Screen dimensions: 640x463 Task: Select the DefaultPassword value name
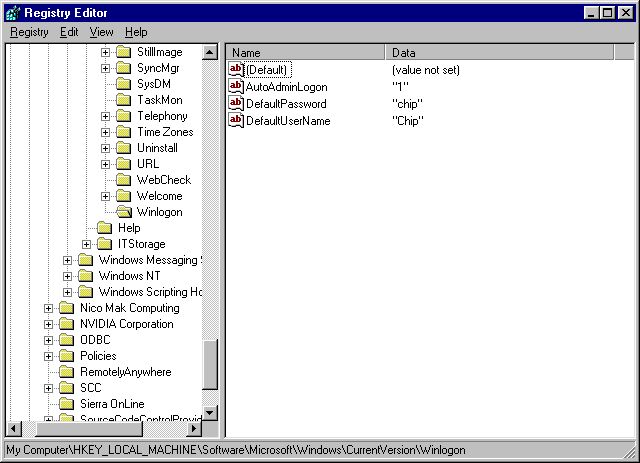[286, 104]
